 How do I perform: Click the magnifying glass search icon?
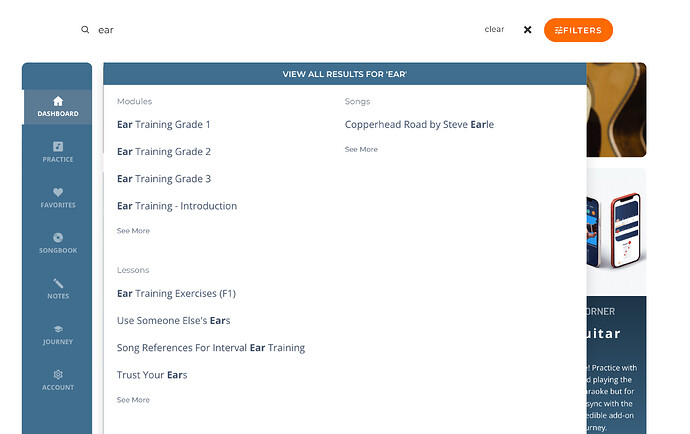85,30
